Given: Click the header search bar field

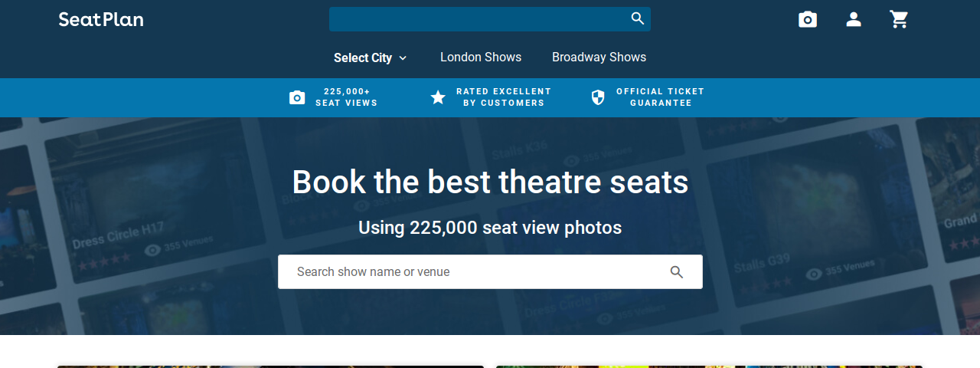Looking at the screenshot, I should [490, 19].
